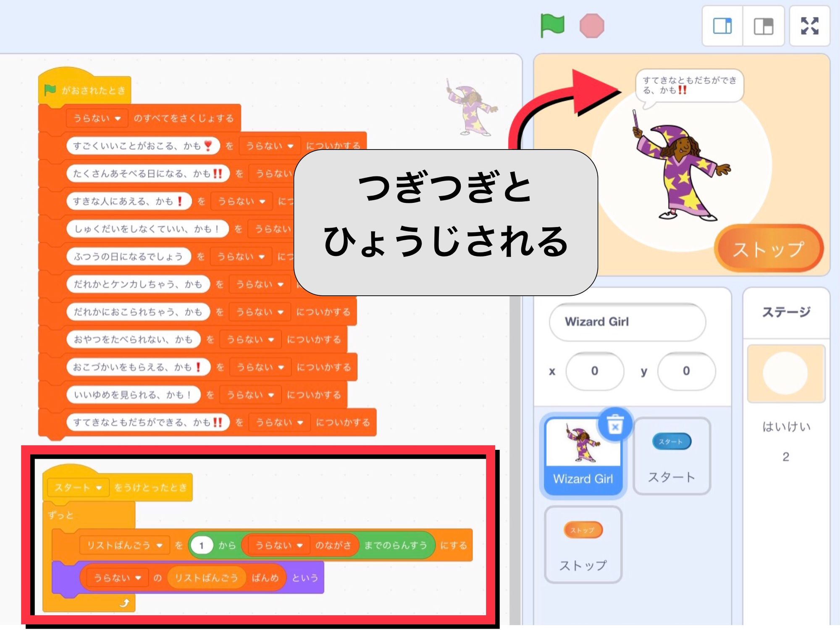Click the y position input field
The height and width of the screenshot is (630, 840).
(686, 371)
